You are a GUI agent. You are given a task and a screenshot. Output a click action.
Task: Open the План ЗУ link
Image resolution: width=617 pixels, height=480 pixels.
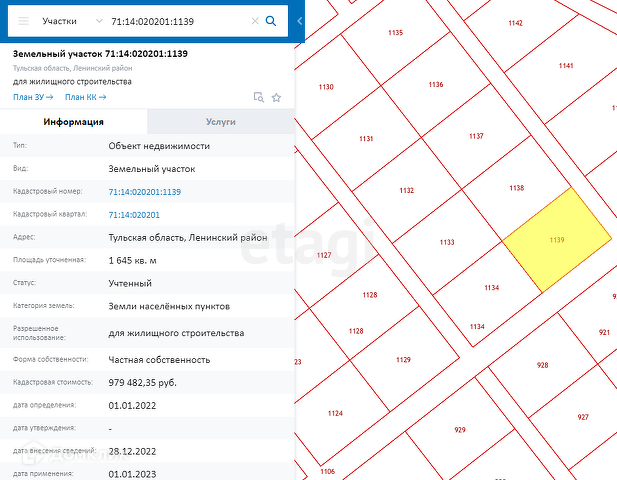(33, 97)
